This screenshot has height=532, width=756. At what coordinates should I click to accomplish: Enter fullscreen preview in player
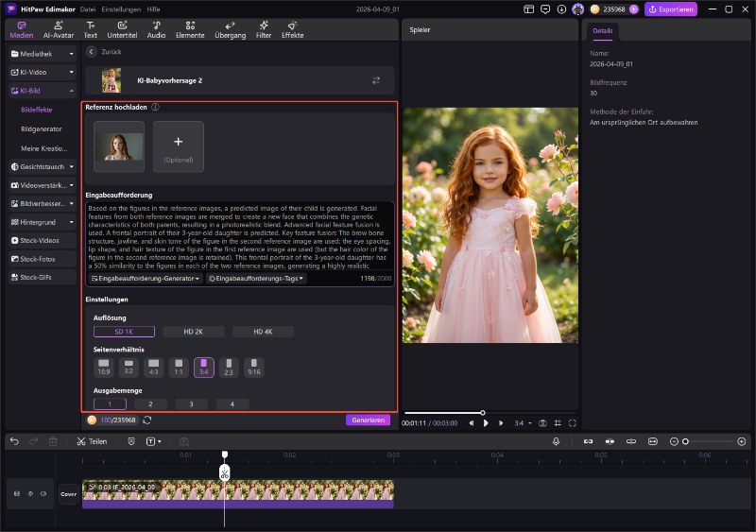(x=573, y=422)
